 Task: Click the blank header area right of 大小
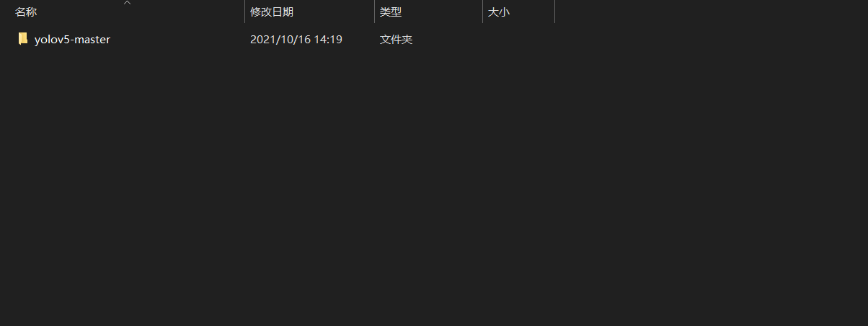[x=711, y=12]
